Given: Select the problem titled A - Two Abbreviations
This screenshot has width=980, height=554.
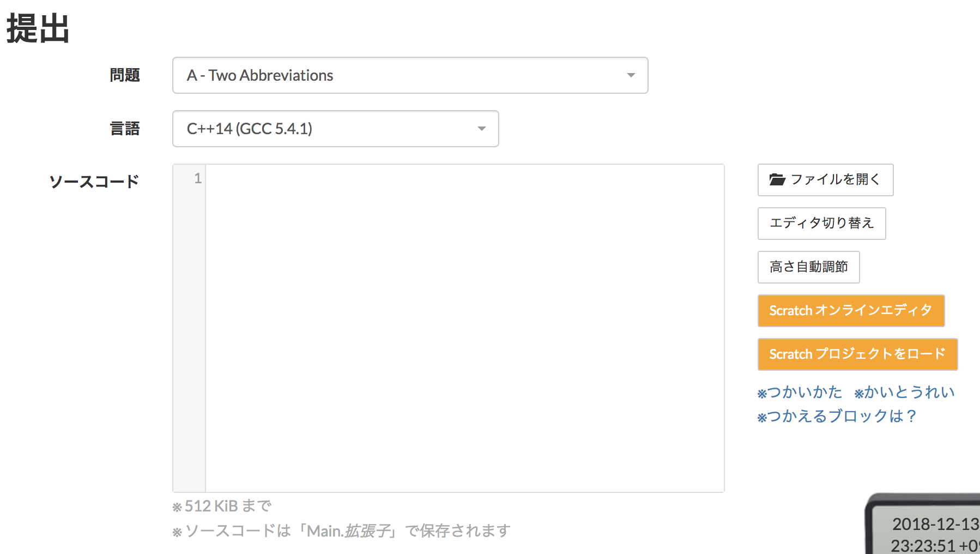Looking at the screenshot, I should 261,75.
